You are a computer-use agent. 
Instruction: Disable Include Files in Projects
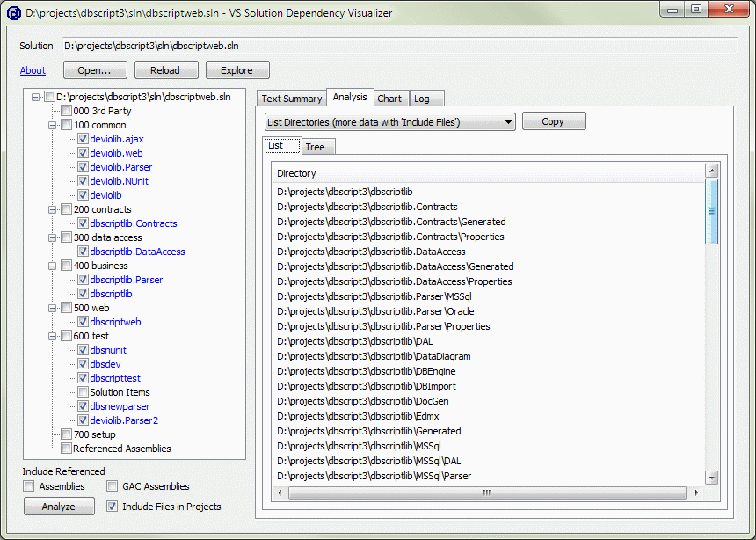[x=112, y=507]
